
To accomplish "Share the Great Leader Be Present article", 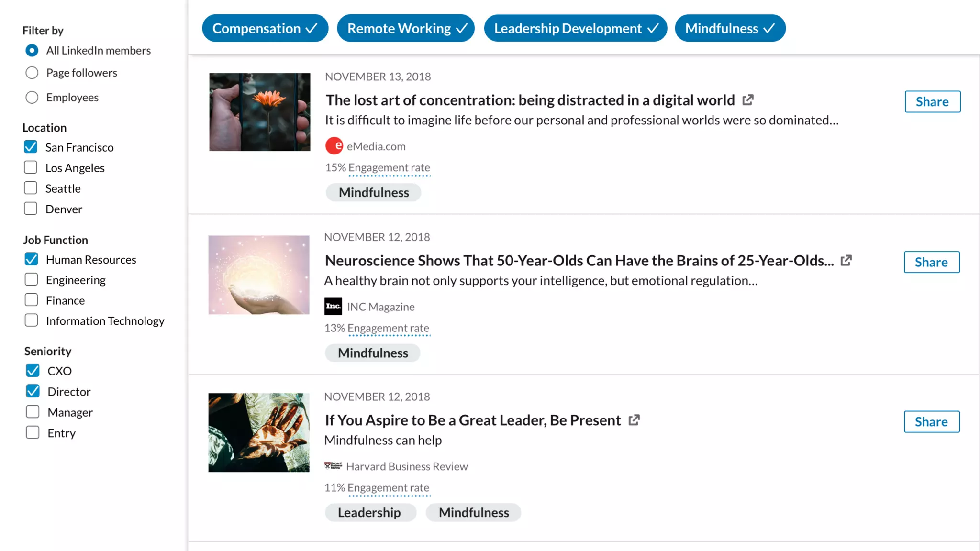I will coord(931,421).
